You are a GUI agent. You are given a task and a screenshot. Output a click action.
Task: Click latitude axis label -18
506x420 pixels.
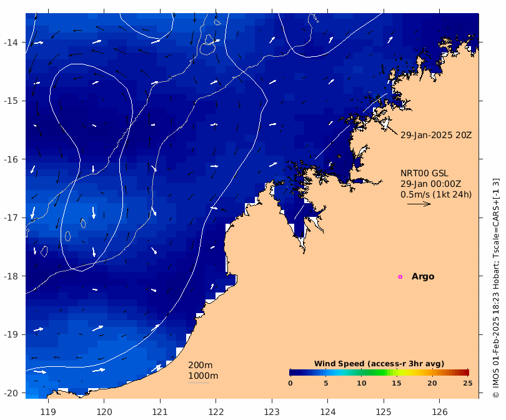(11, 276)
